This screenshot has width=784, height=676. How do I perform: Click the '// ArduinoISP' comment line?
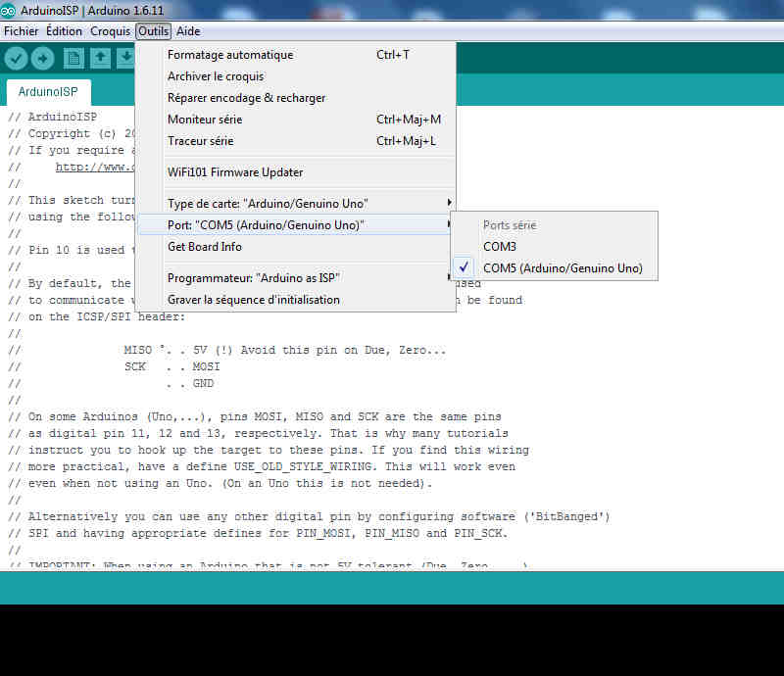(x=53, y=117)
